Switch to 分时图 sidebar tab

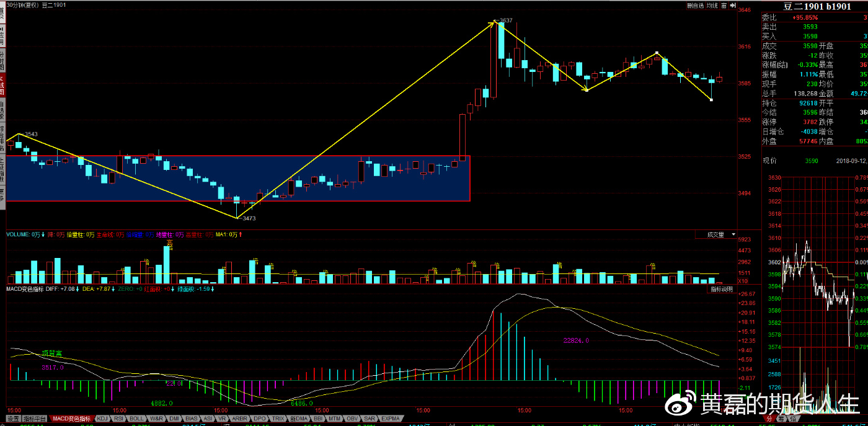[2, 60]
